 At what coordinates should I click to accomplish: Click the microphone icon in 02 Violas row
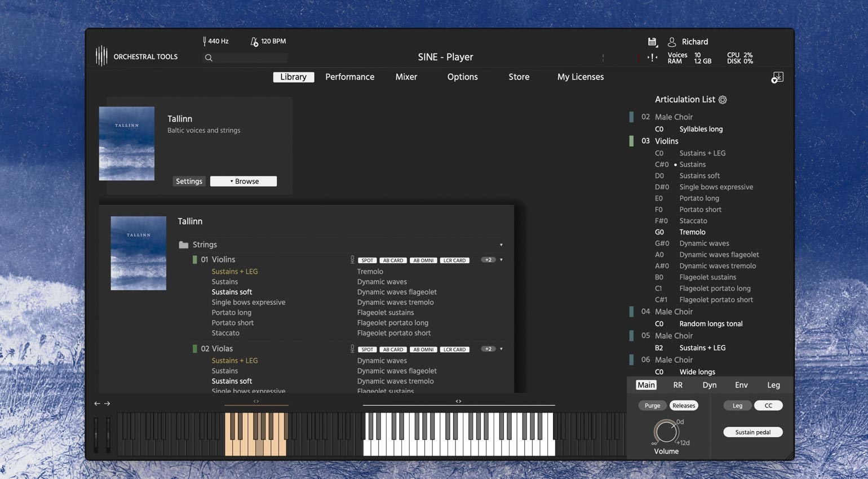pos(352,349)
